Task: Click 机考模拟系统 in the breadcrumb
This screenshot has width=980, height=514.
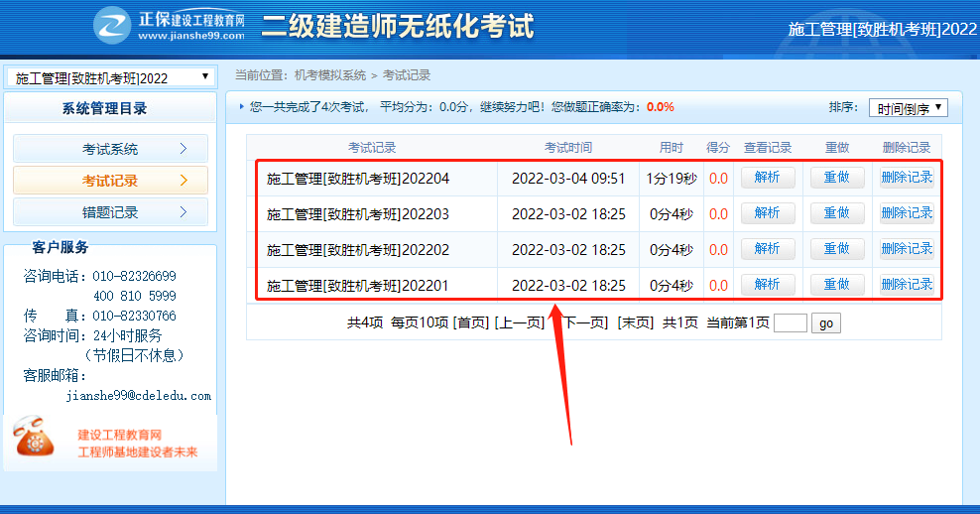Action: tap(330, 75)
